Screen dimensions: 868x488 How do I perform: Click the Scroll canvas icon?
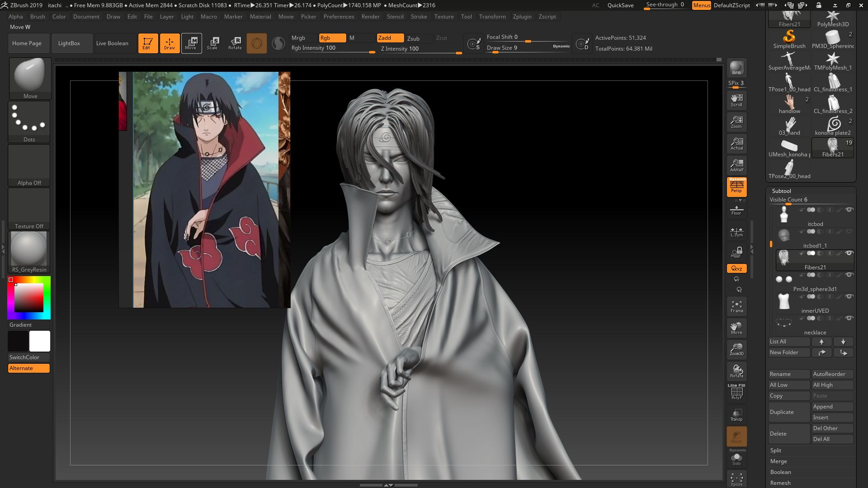click(x=736, y=100)
